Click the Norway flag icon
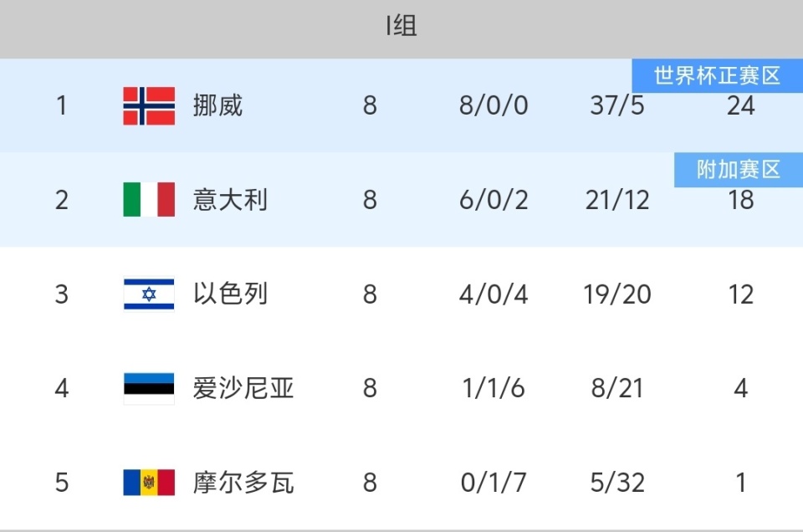Screen dimensions: 803x532 click(149, 106)
